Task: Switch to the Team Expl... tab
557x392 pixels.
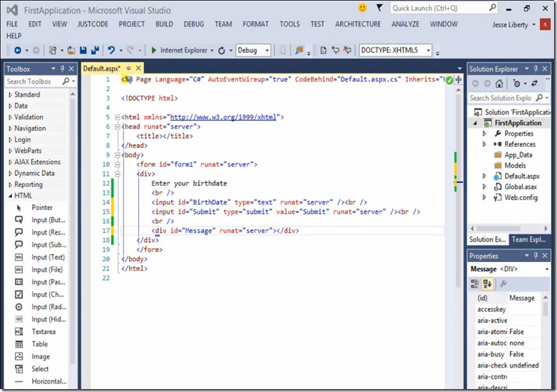Action: pos(529,239)
